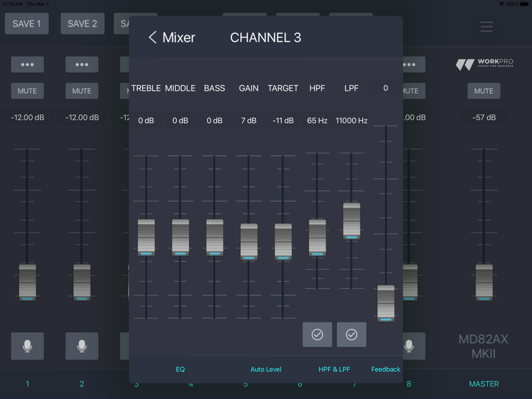This screenshot has width=532, height=399.
Task: Load preset SAVE 1
Action: pos(26,24)
